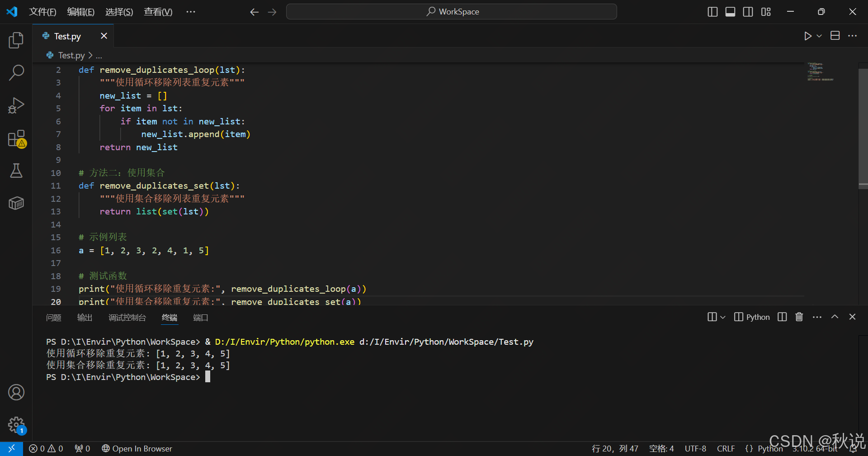Switch to the 调试控制台 panel tab
The image size is (868, 456).
(x=127, y=318)
